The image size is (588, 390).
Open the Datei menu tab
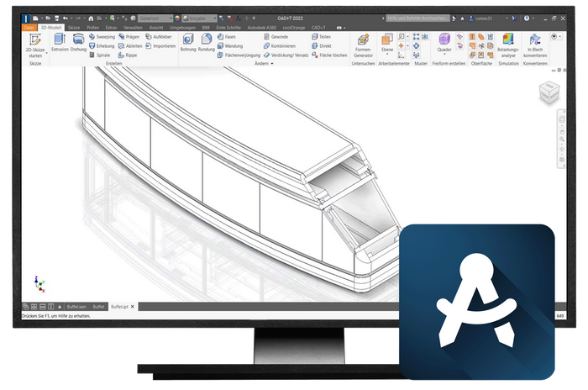29,28
